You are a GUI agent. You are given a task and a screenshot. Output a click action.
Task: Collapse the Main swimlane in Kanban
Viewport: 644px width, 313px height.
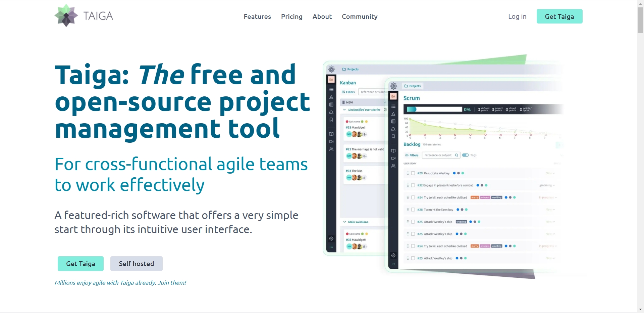344,222
